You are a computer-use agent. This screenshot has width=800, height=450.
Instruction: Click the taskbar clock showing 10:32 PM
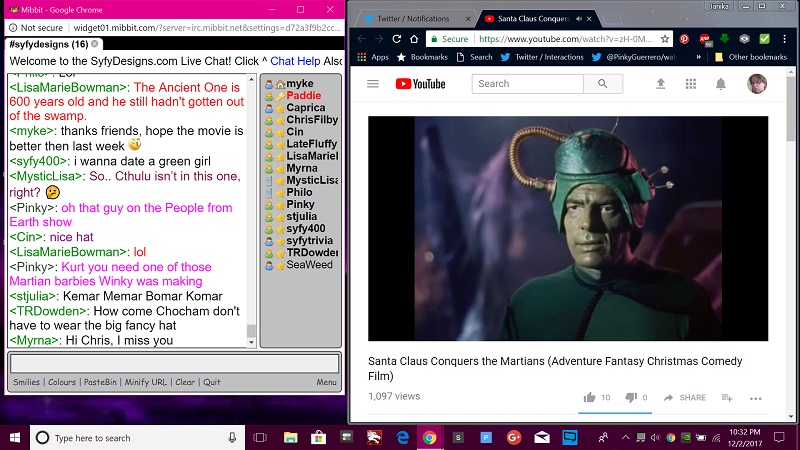coord(744,438)
